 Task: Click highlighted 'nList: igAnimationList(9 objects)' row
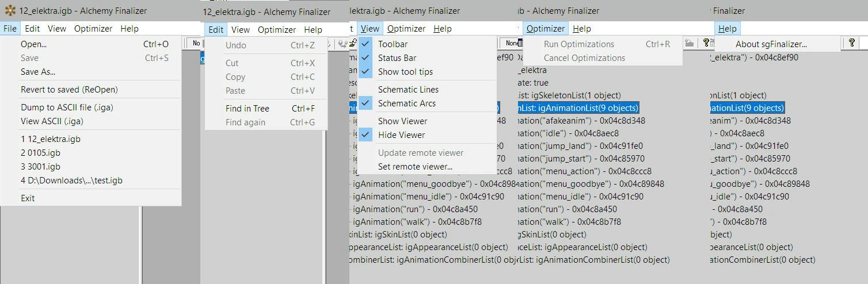point(579,108)
